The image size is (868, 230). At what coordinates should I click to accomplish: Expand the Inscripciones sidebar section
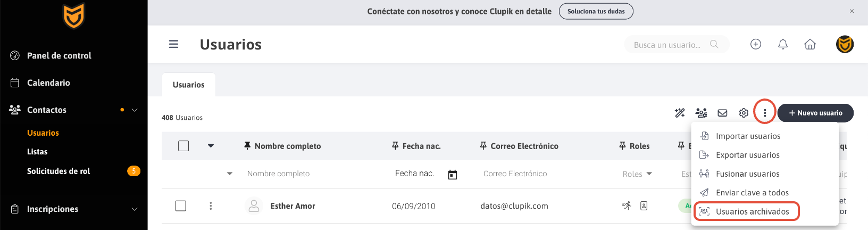point(135,209)
